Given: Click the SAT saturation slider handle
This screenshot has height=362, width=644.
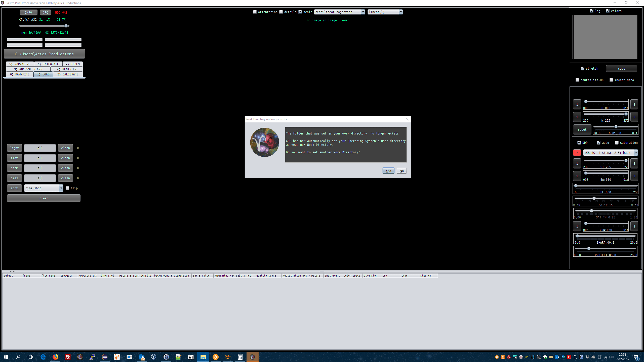Looking at the screenshot, I should coord(594,198).
